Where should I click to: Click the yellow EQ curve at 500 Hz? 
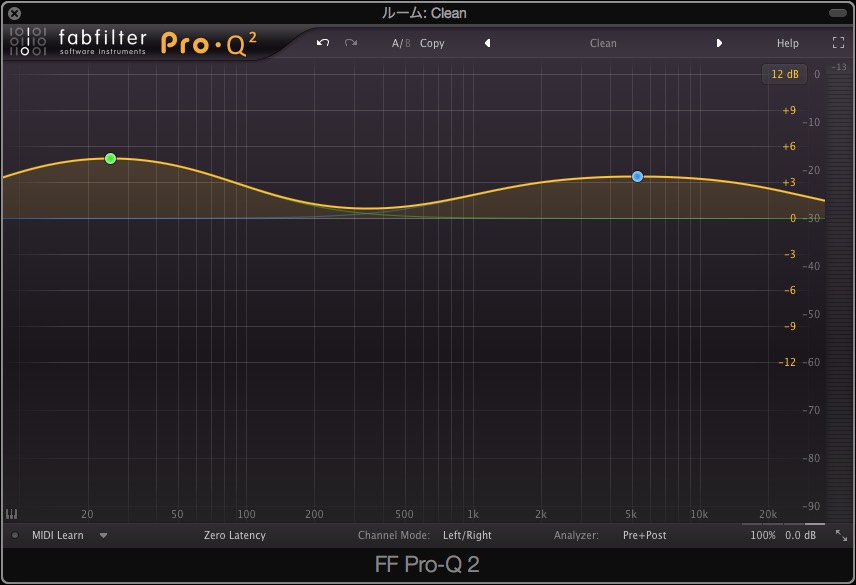coord(405,207)
